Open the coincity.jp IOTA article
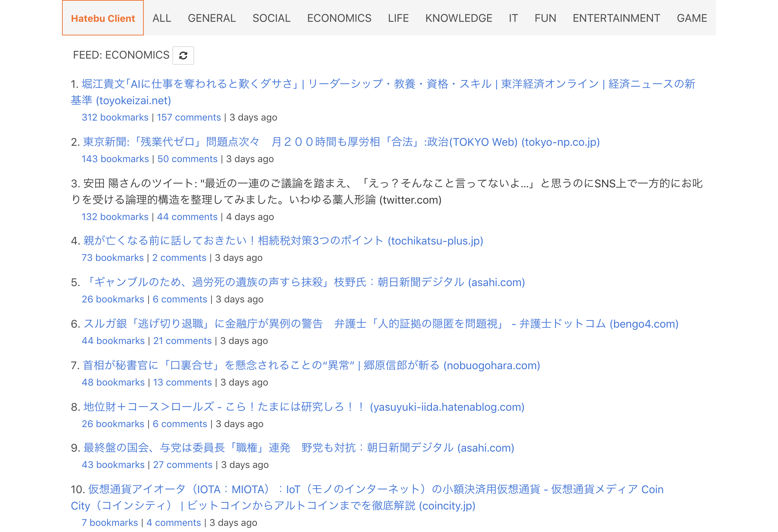 [x=375, y=489]
